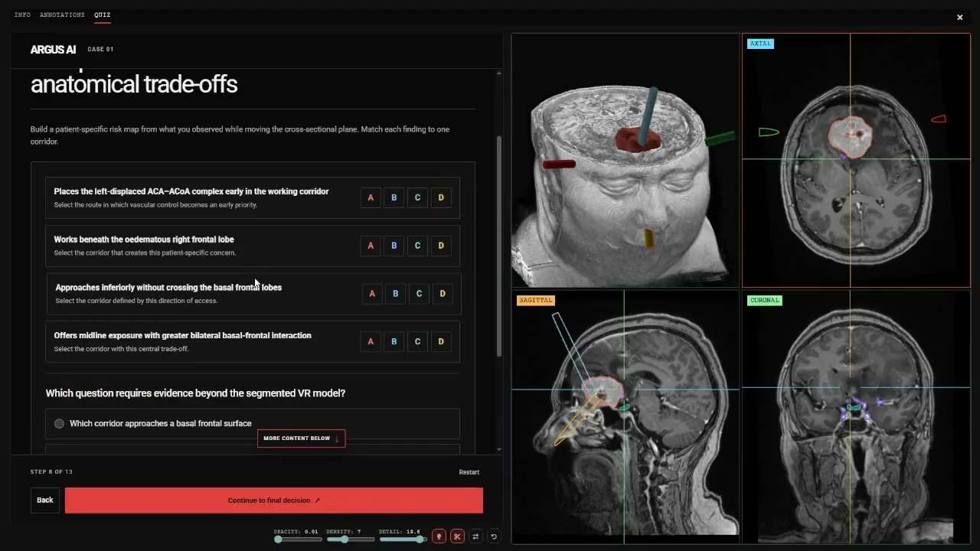Select B for midline exposure question
980x551 pixels.
coord(394,341)
